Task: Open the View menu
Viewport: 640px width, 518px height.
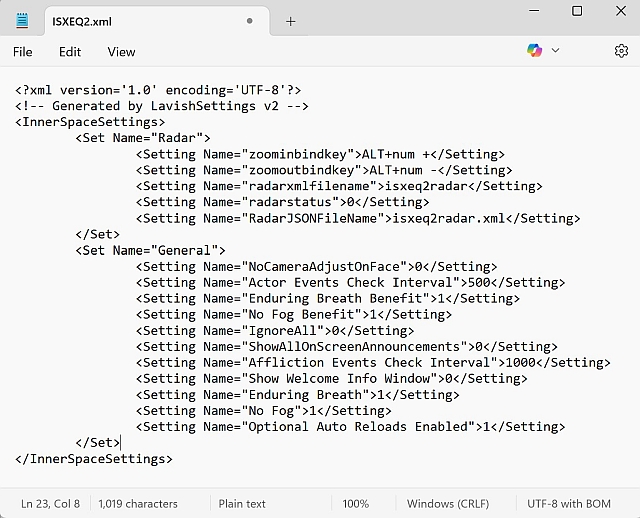Action: pos(121,51)
